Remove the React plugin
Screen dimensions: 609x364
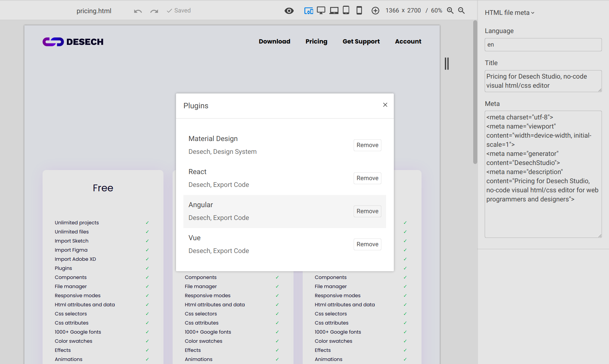click(367, 178)
